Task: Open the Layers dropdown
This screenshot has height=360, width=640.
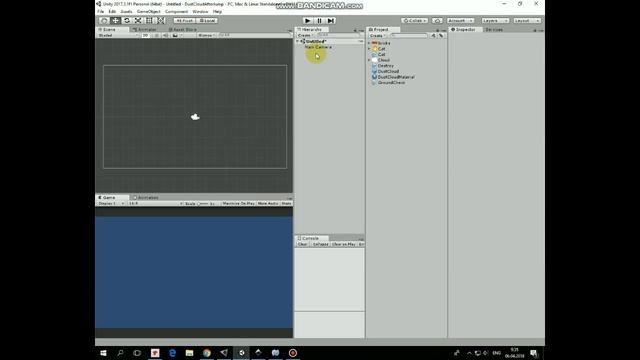Action: 495,20
